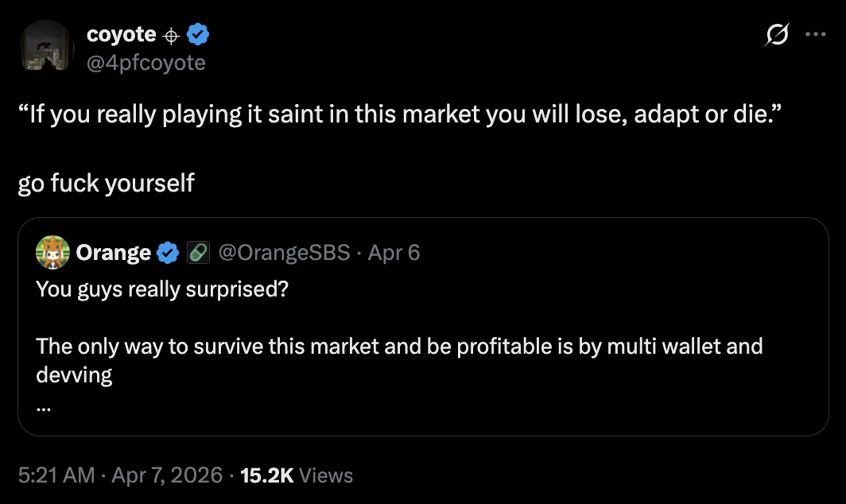This screenshot has height=504, width=846.
Task: View the 15.2K Views count
Action: tap(296, 475)
